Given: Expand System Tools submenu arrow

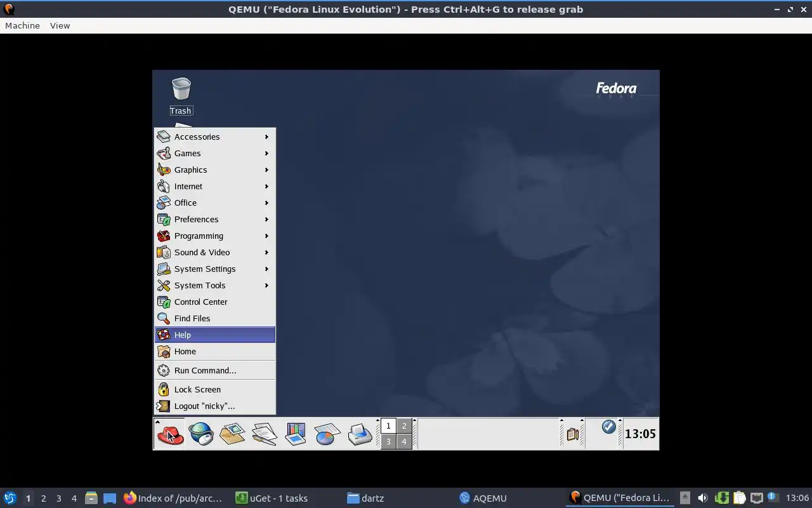Looking at the screenshot, I should pyautogui.click(x=266, y=285).
